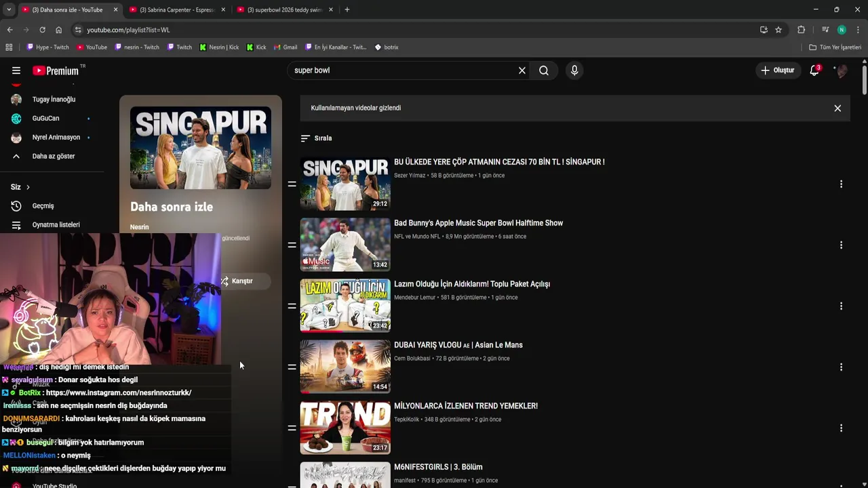Image resolution: width=868 pixels, height=488 pixels.
Task: Dismiss the hidden videos notice
Action: point(837,108)
